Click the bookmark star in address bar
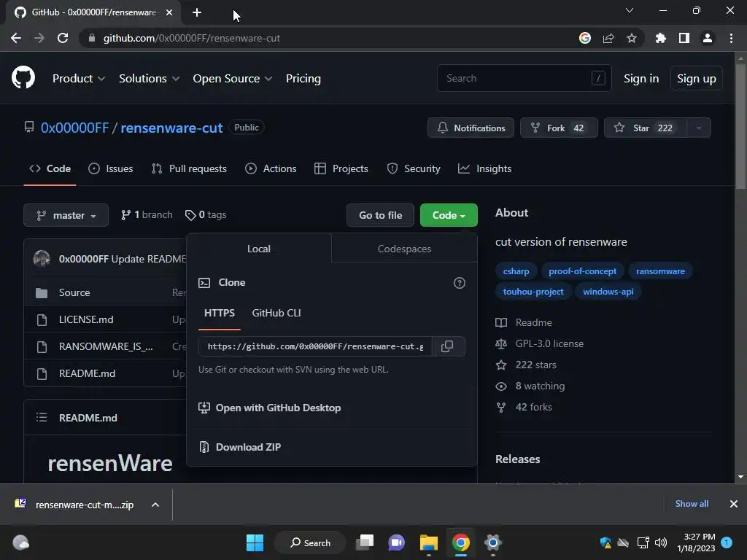747x560 pixels. [x=632, y=38]
